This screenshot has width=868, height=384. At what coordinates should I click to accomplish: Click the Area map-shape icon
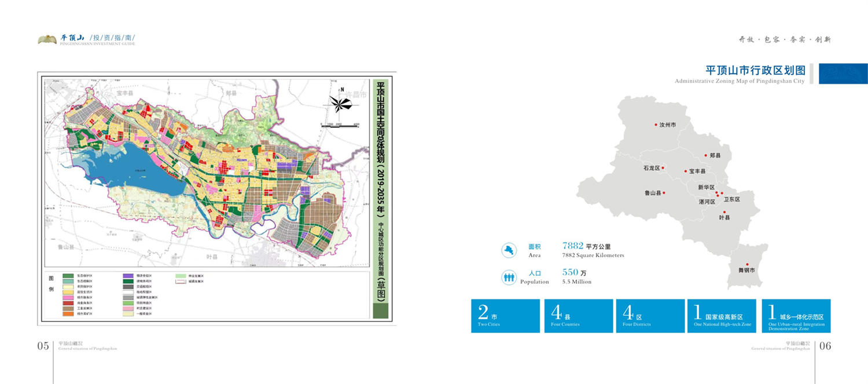(x=509, y=250)
